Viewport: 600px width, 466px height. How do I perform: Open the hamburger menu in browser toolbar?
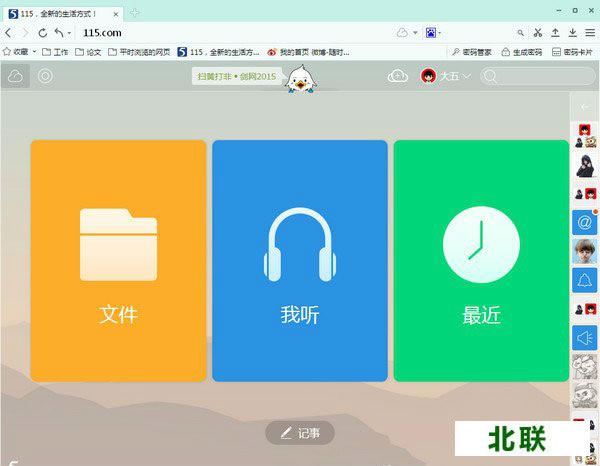click(x=589, y=32)
